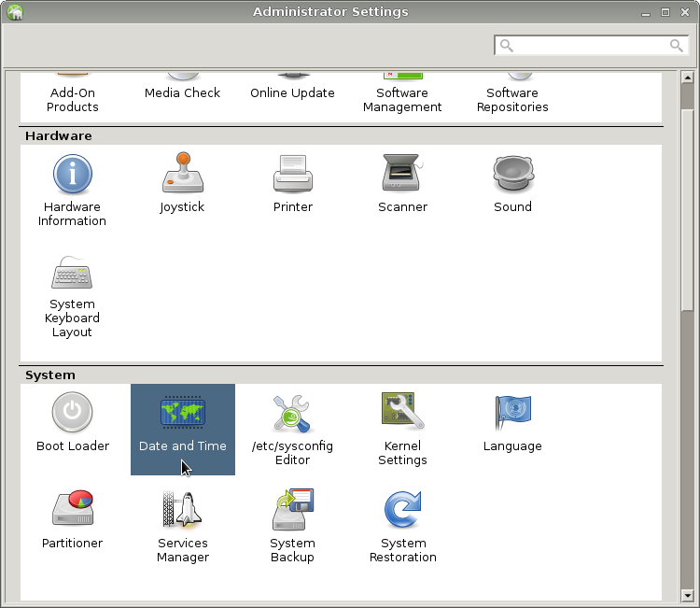Screen dimensions: 700x608
Task: Open Kernel Settings
Action: click(402, 430)
